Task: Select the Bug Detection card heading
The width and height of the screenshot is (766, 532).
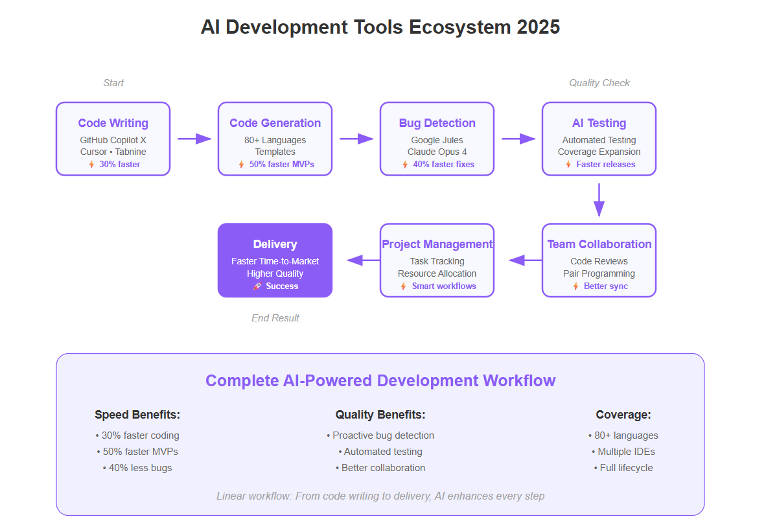Action: [x=437, y=123]
